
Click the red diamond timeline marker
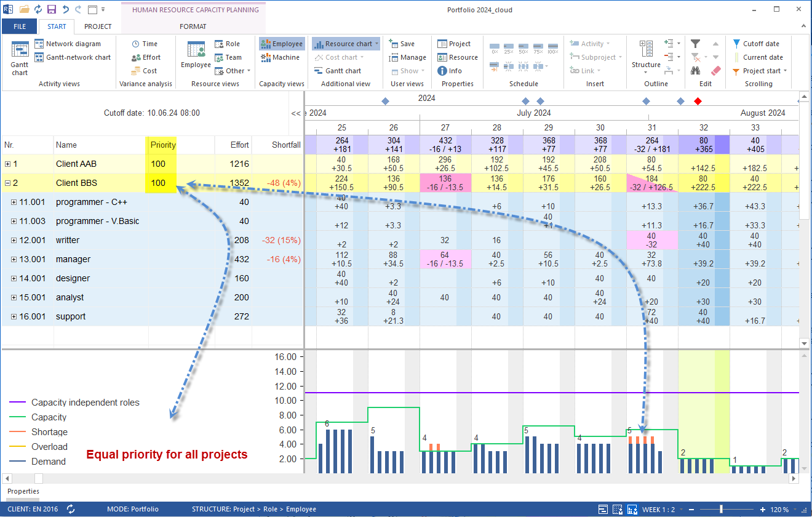click(x=698, y=101)
